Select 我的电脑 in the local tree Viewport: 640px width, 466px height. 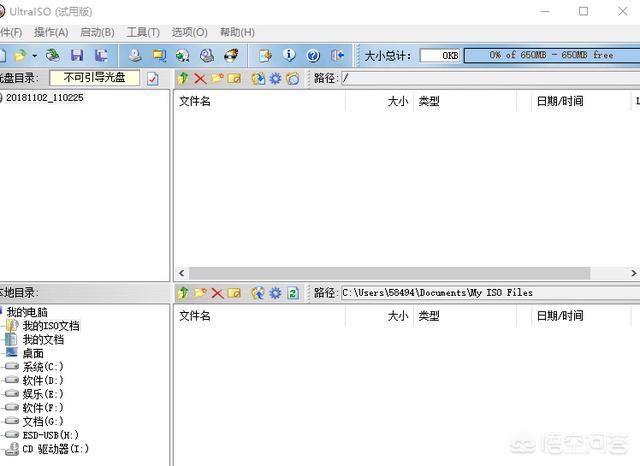tap(27, 312)
